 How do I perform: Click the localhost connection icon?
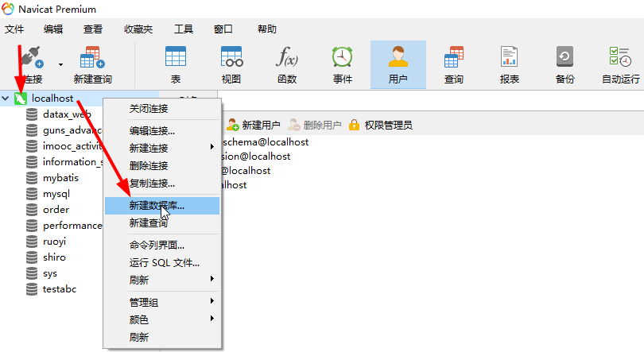[x=21, y=99]
